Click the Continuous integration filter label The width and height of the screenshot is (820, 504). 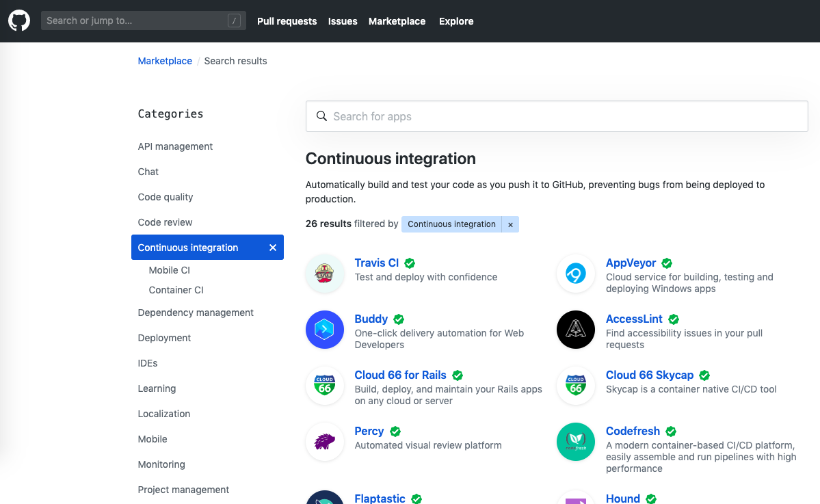click(x=451, y=224)
